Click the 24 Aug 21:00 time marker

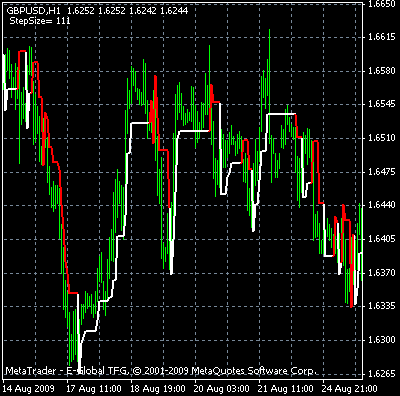[x=350, y=389]
